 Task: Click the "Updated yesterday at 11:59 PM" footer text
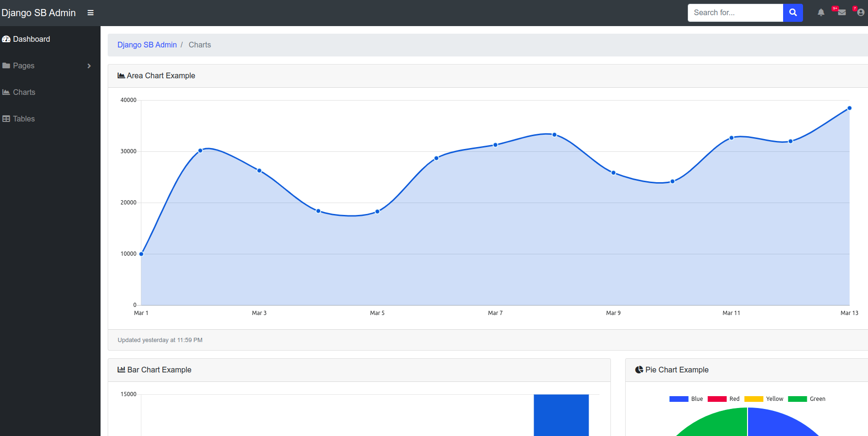point(160,340)
